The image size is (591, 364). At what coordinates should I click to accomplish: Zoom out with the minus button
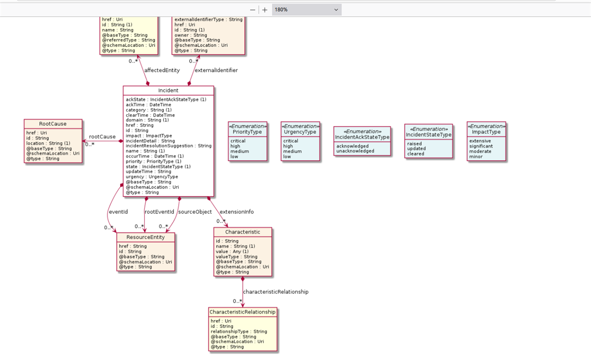click(253, 9)
